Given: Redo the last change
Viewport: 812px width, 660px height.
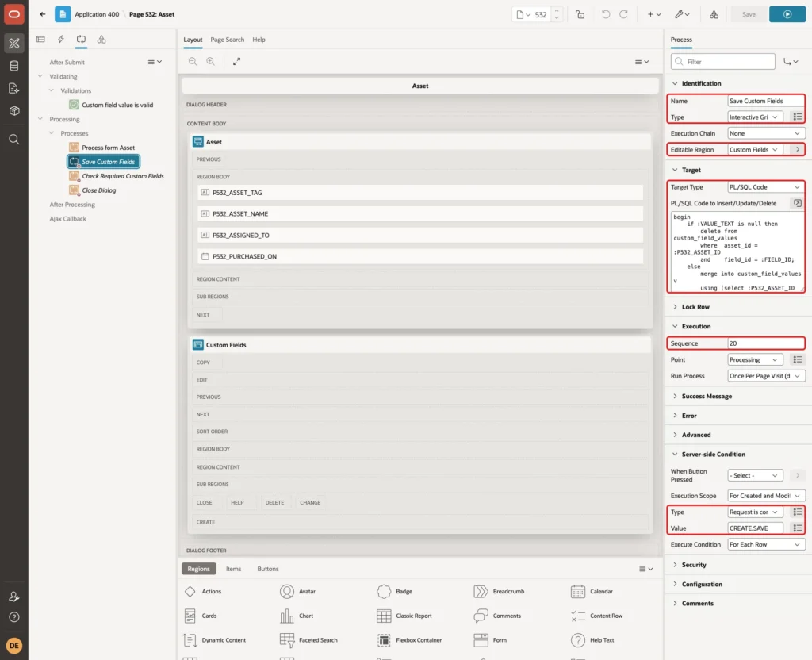Looking at the screenshot, I should pyautogui.click(x=623, y=14).
